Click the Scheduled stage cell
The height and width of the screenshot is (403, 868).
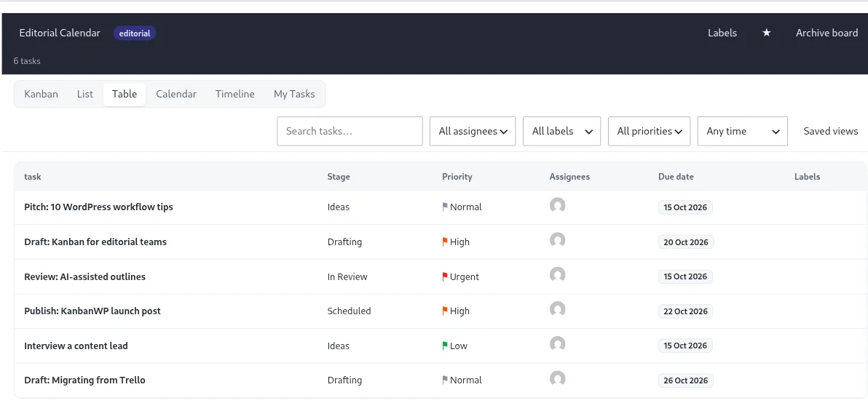[350, 311]
